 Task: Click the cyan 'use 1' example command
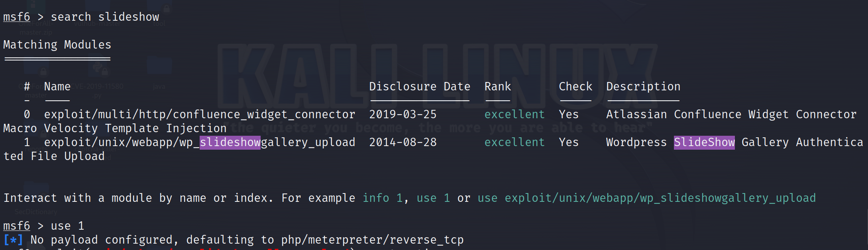433,198
